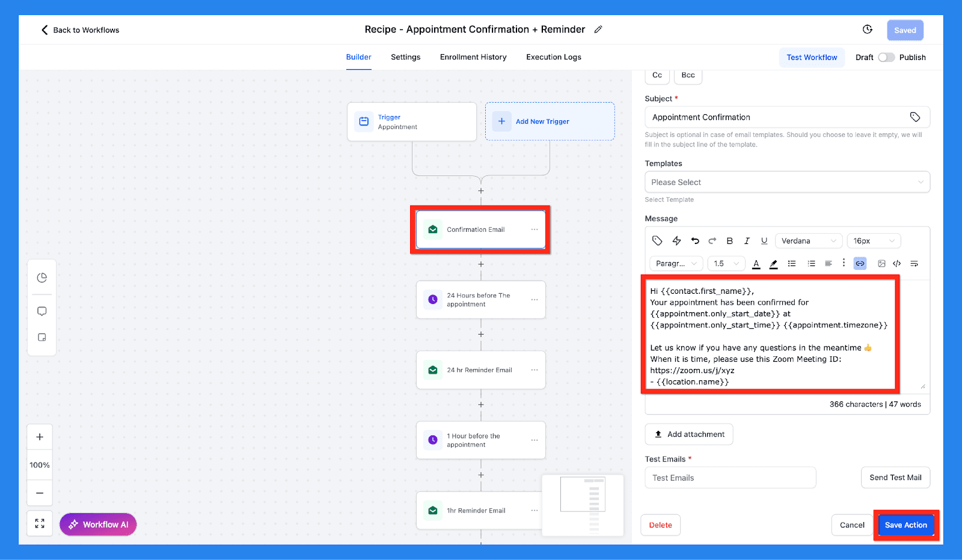Viewport: 962px width, 560px height.
Task: Open the Paragraph style dropdown
Action: click(x=676, y=264)
